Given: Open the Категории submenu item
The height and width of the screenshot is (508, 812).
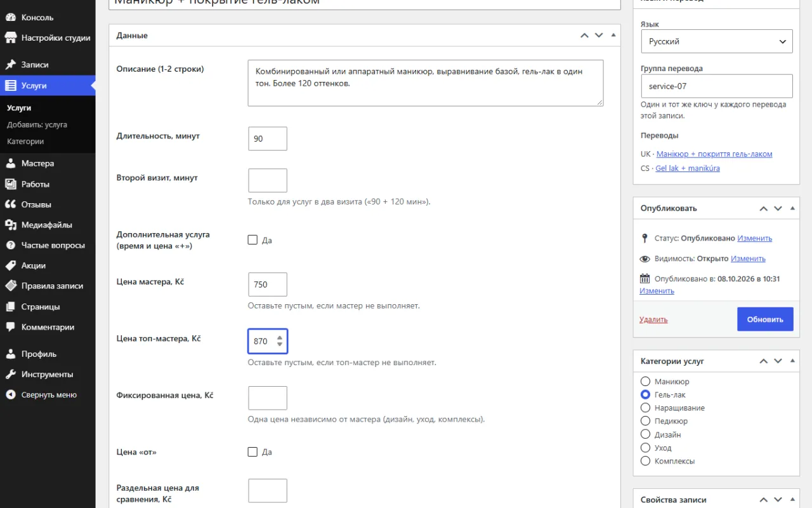Looking at the screenshot, I should [x=25, y=142].
